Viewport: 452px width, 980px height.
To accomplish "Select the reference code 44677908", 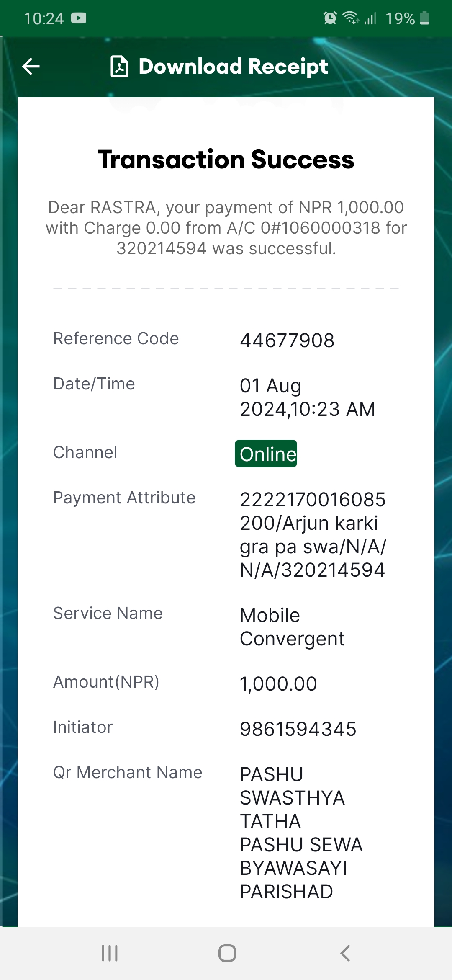I will coord(287,340).
